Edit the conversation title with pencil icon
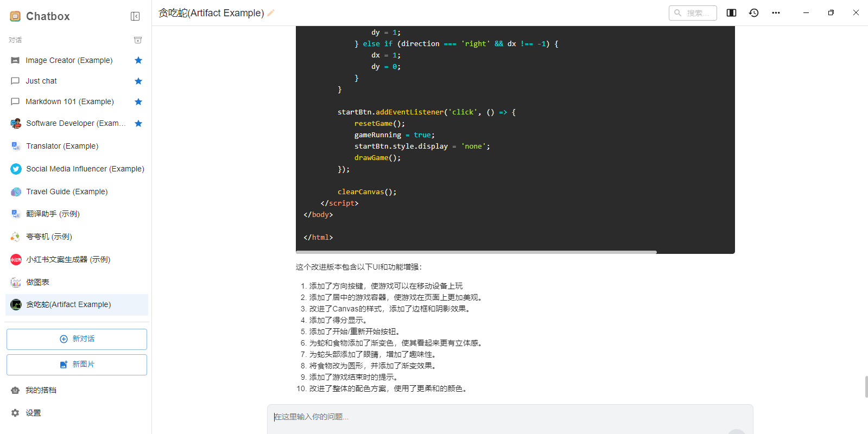This screenshot has width=868, height=434. pos(271,13)
